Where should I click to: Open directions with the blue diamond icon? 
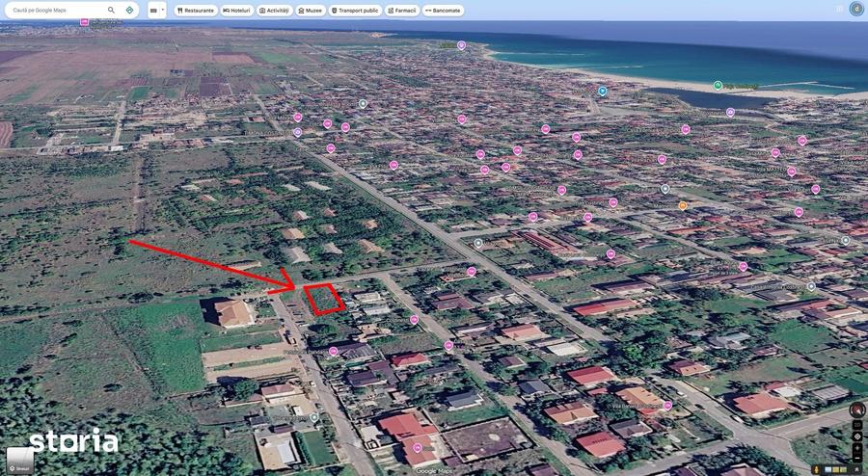click(129, 10)
